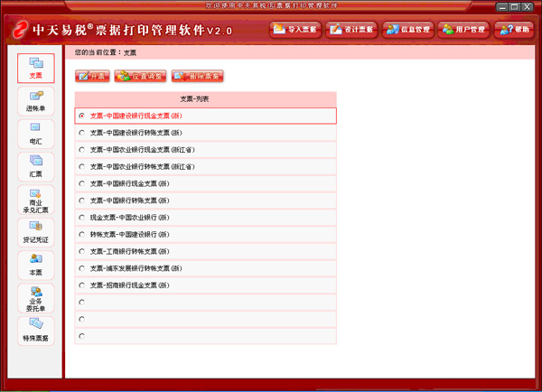Click the 位置调整 button
This screenshot has height=392, width=542.
click(x=140, y=76)
